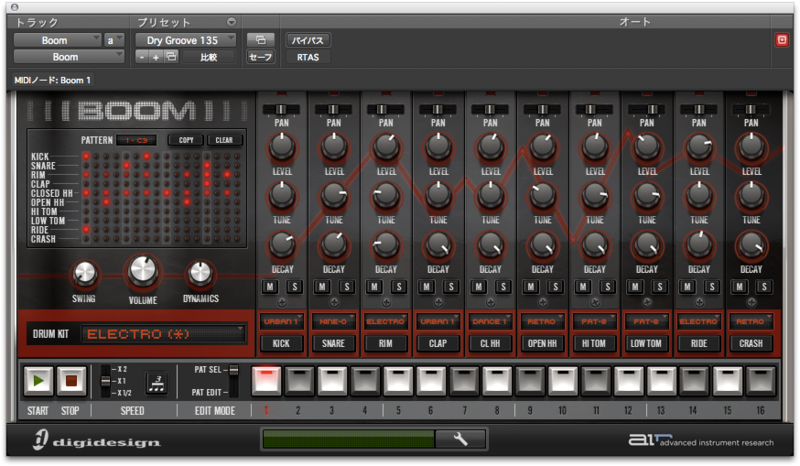800x466 pixels.
Task: Mute the KICK channel
Action: 270,287
